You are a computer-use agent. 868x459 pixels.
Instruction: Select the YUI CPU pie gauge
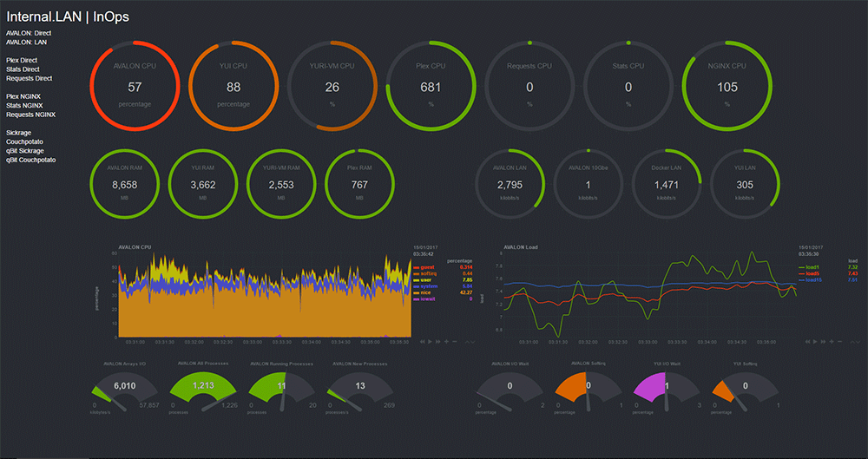coord(233,86)
